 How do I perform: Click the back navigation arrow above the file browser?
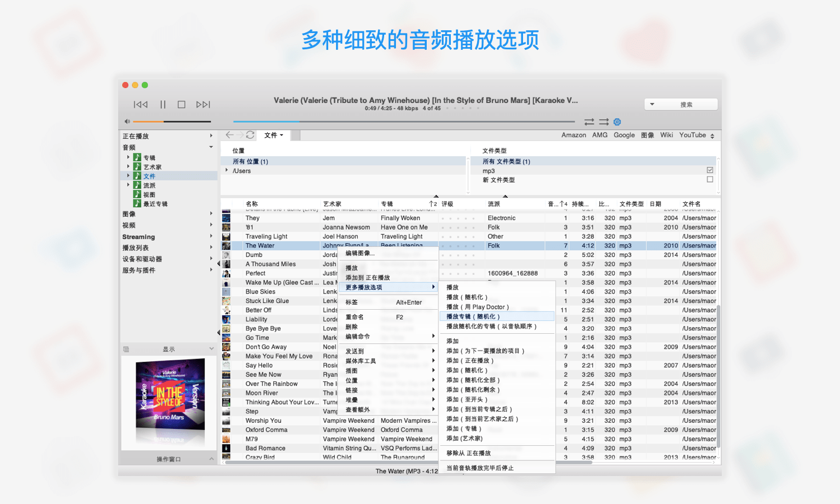[x=229, y=134]
